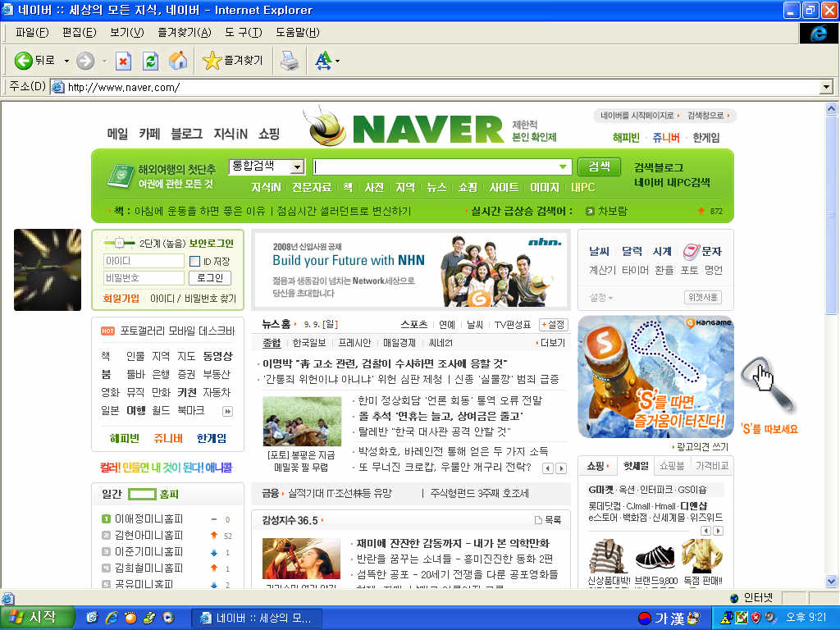This screenshot has height=630, width=840.
Task: Click the 회원가입 link
Action: tap(121, 299)
